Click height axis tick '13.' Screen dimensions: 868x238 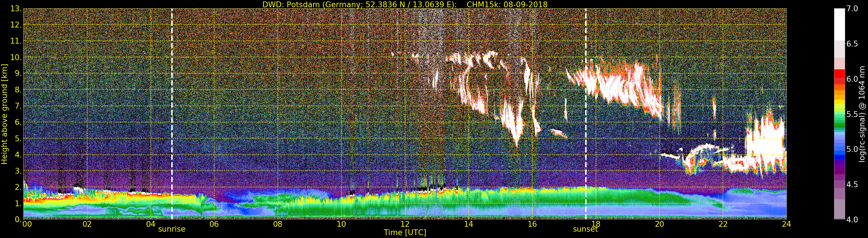point(16,9)
